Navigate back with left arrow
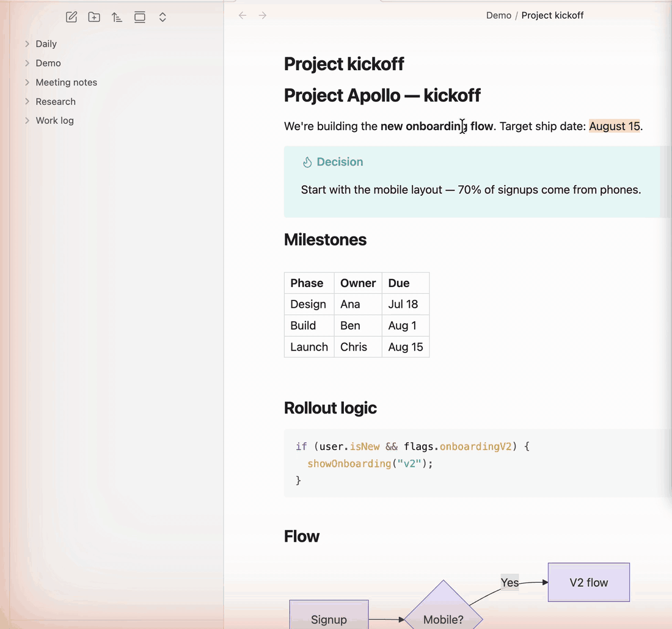The height and width of the screenshot is (629, 672). pyautogui.click(x=243, y=15)
